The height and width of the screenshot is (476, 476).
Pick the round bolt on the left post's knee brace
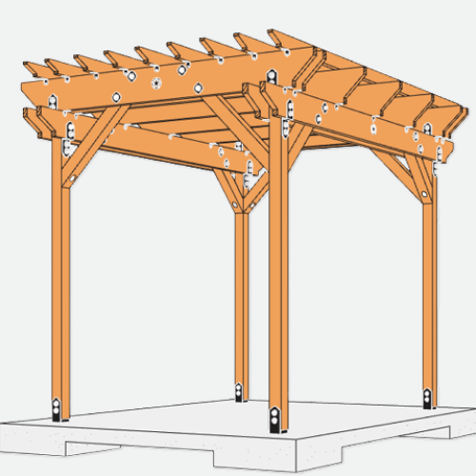[x=72, y=179]
